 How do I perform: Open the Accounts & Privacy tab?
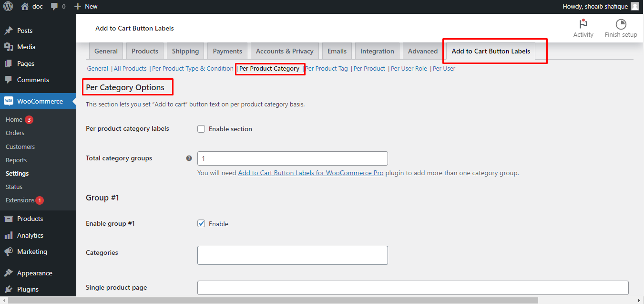(x=285, y=51)
